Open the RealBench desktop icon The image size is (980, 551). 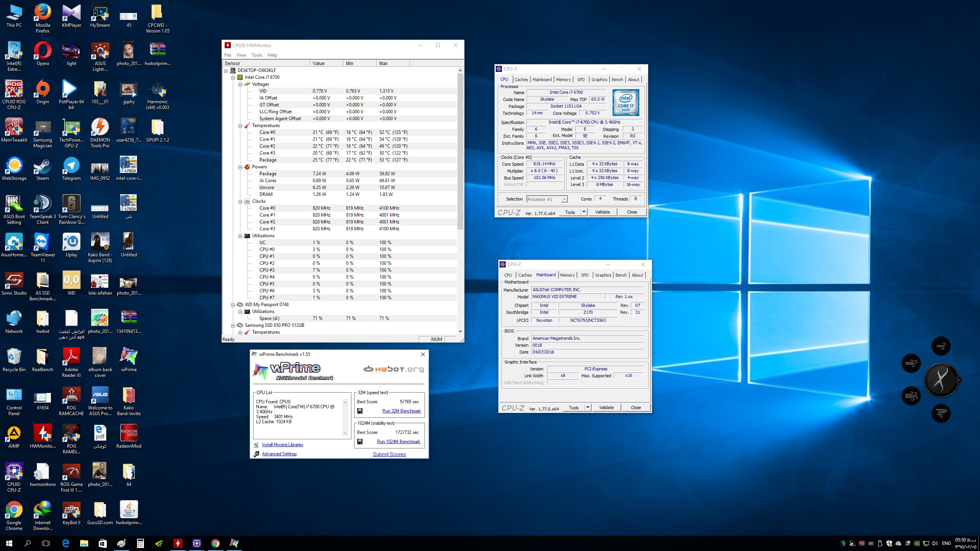tap(42, 360)
